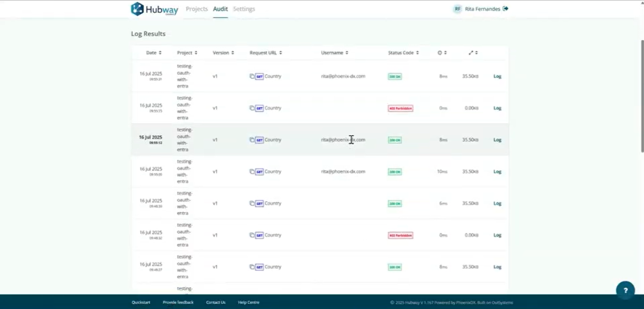This screenshot has height=309, width=644.
Task: Switch to the Projects tab
Action: click(x=197, y=9)
